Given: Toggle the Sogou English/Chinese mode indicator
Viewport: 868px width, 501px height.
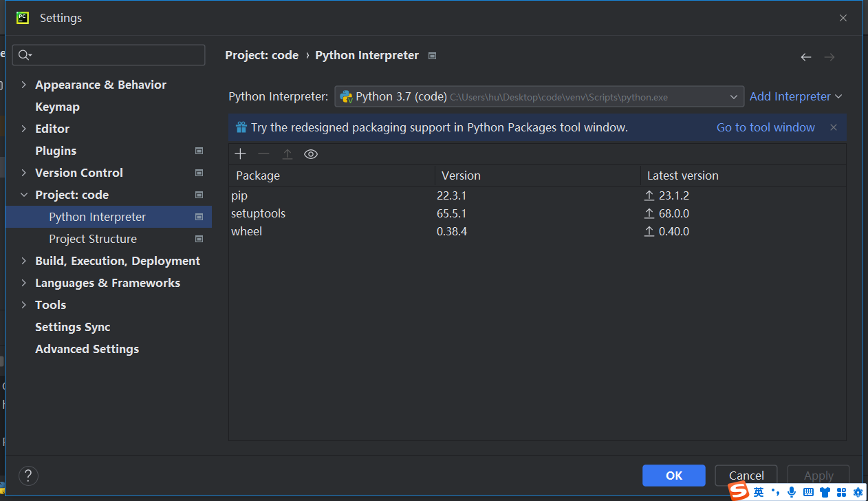Looking at the screenshot, I should click(x=759, y=492).
